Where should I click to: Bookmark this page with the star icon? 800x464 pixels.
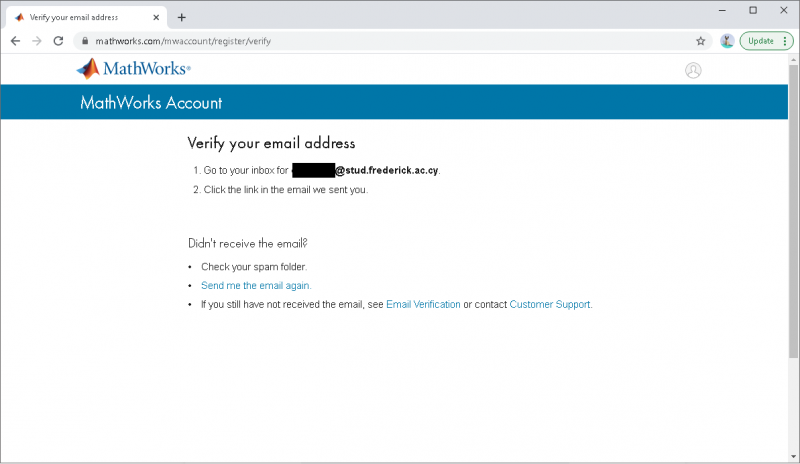point(701,41)
